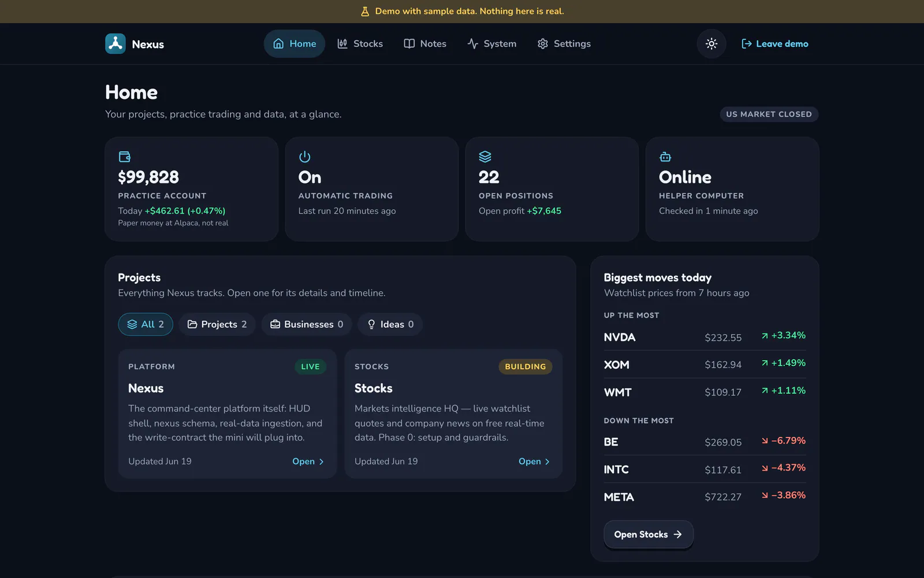Click the Settings gear icon in navbar

pyautogui.click(x=543, y=44)
